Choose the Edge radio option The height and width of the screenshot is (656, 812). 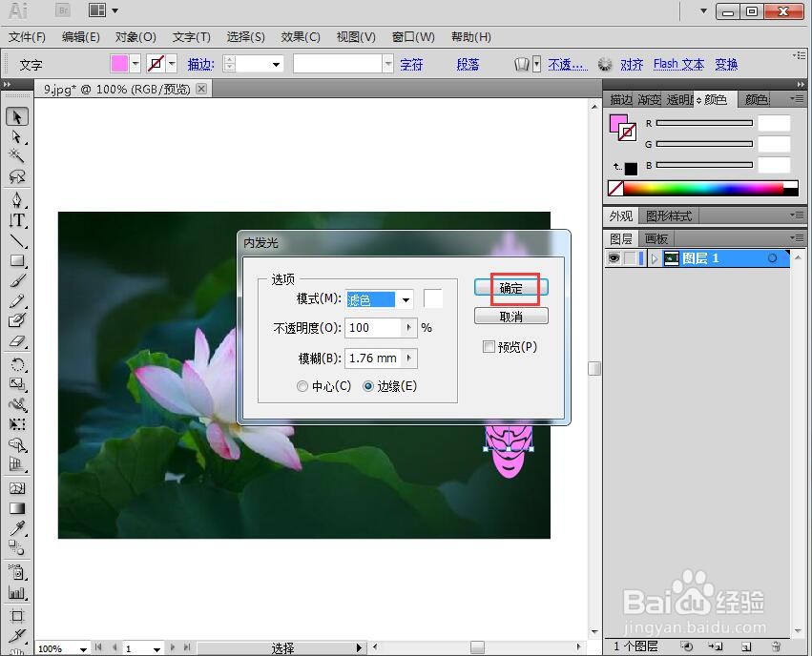click(368, 386)
